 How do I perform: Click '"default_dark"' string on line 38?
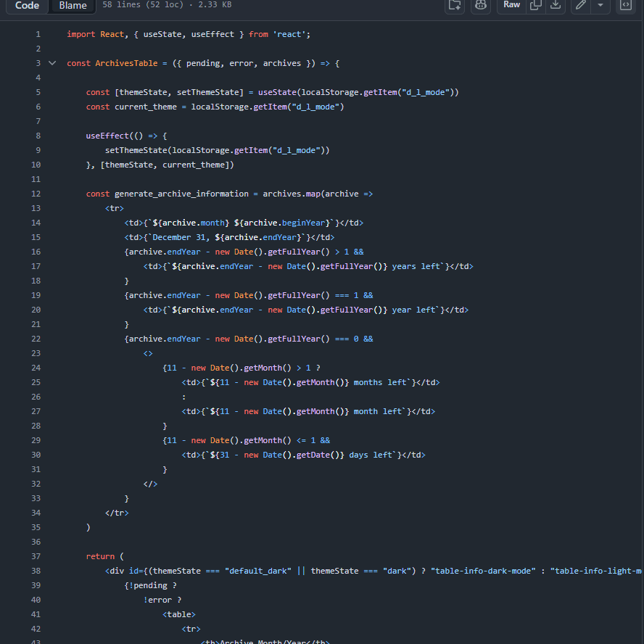click(258, 571)
